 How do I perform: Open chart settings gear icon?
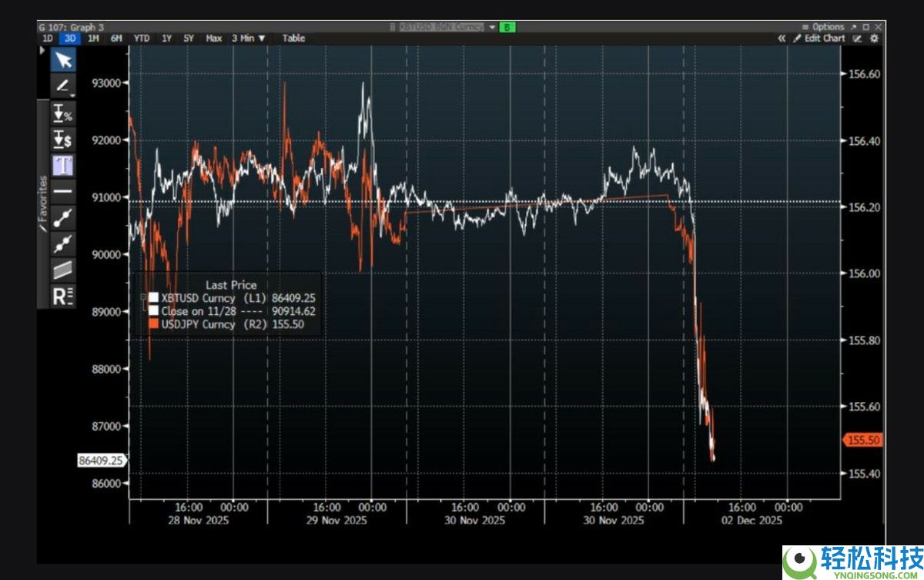pyautogui.click(x=874, y=39)
